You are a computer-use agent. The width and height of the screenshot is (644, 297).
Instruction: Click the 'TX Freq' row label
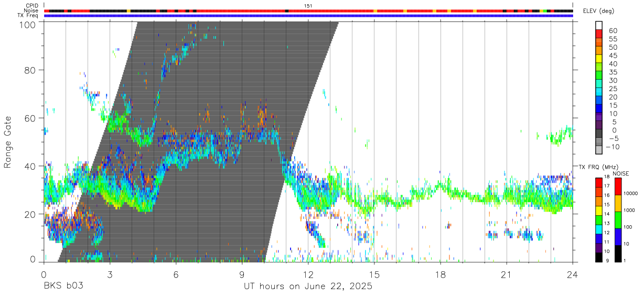(x=29, y=16)
